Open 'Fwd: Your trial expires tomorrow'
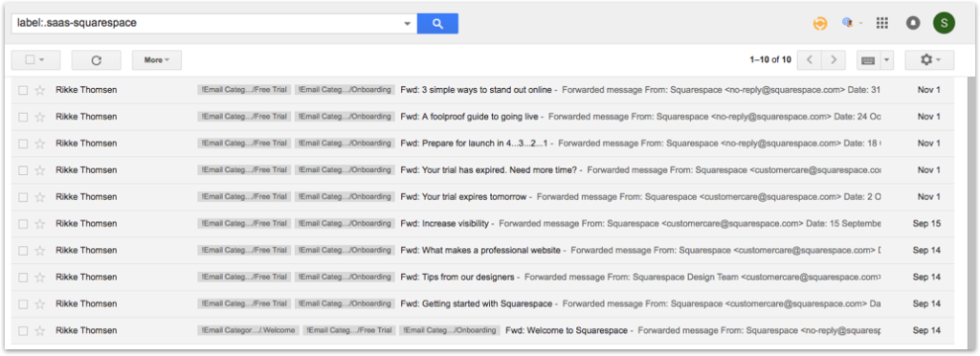The image size is (980, 356). point(463,197)
